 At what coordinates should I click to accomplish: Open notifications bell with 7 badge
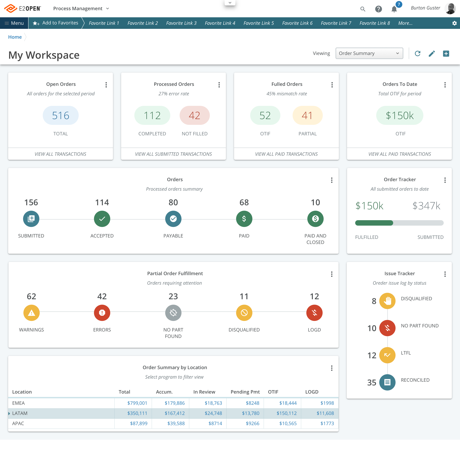click(394, 9)
